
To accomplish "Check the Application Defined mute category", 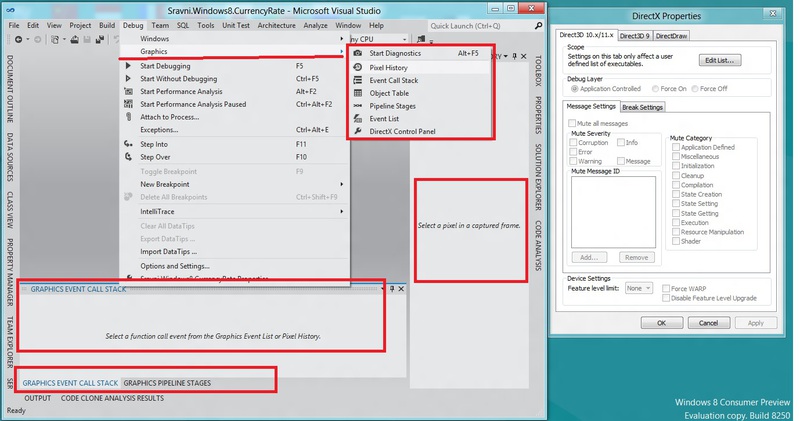I will coord(676,147).
